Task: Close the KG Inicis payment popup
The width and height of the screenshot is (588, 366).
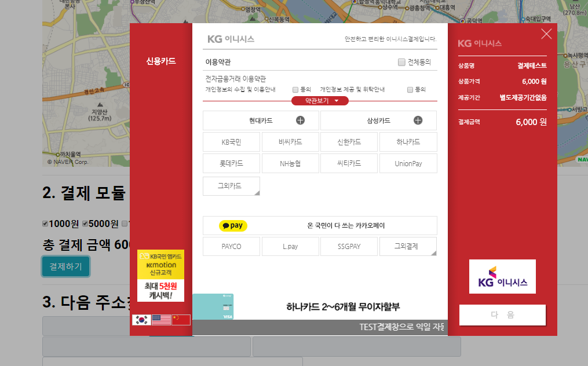Action: point(546,34)
